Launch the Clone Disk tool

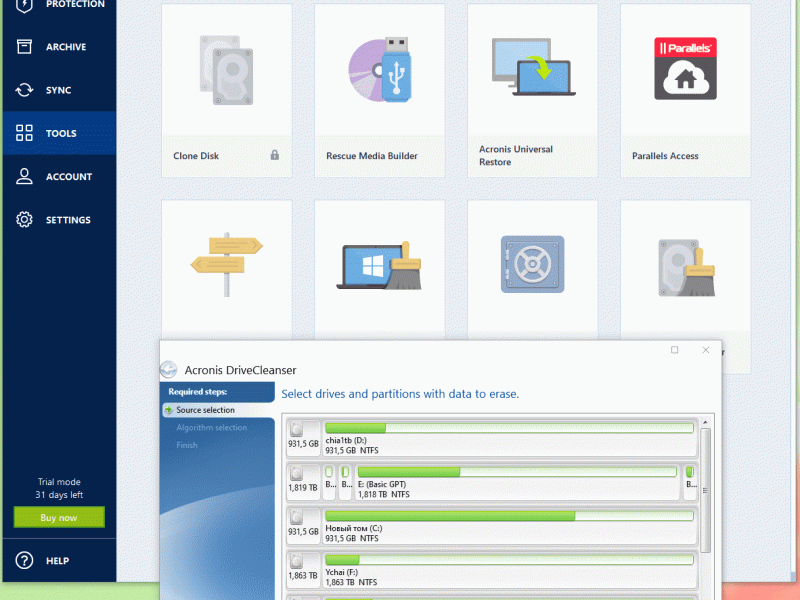coord(227,91)
